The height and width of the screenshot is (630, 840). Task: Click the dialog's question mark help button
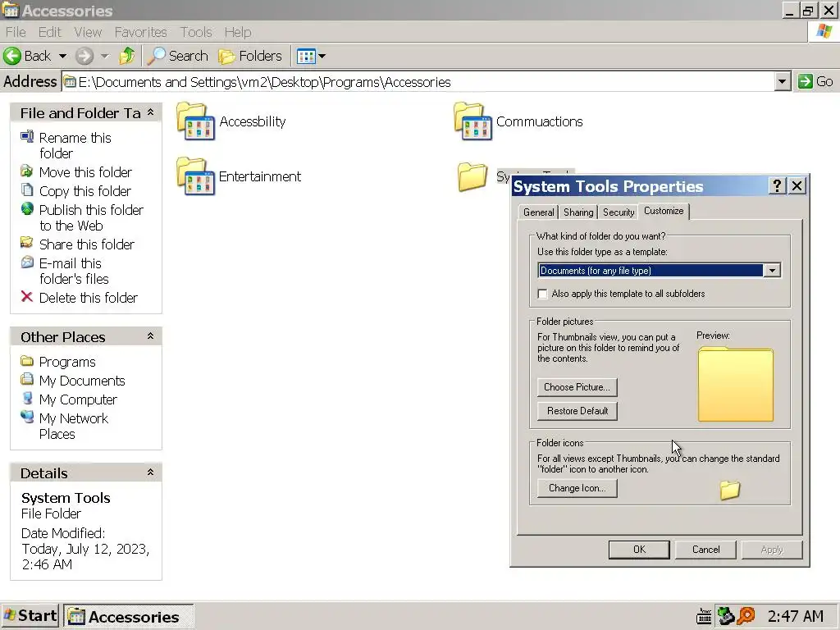[x=777, y=186]
